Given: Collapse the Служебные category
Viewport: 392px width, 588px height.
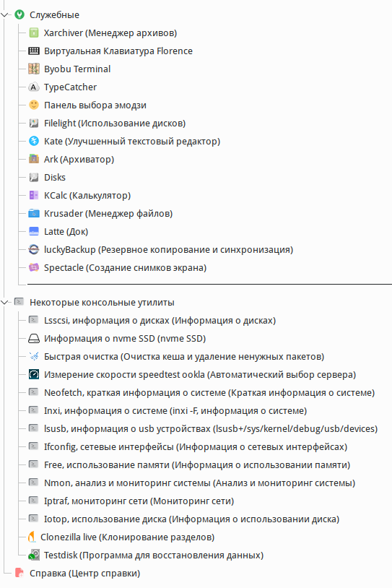Looking at the screenshot, I should click(4, 15).
